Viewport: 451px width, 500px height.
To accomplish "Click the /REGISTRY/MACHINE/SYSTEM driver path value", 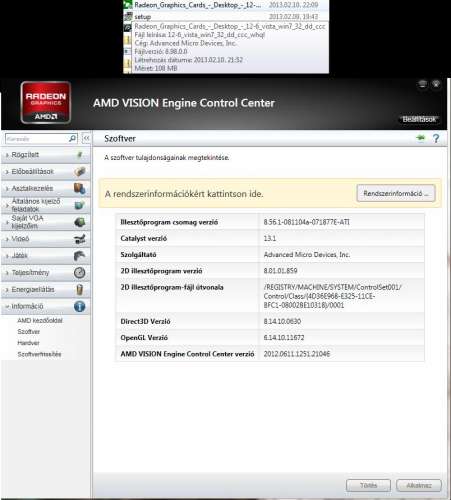I will (332, 296).
